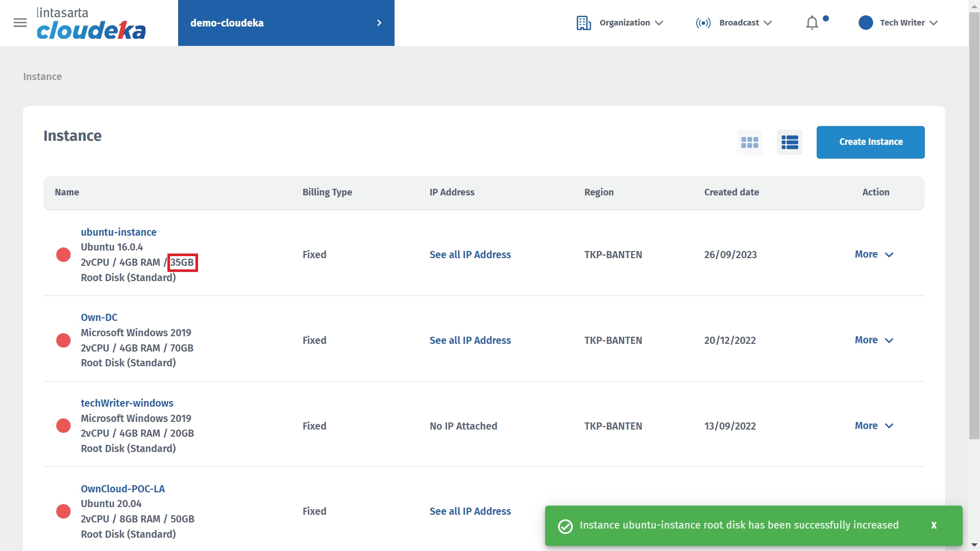Click the Create Instance button
Screen dimensions: 980x551
pos(870,142)
